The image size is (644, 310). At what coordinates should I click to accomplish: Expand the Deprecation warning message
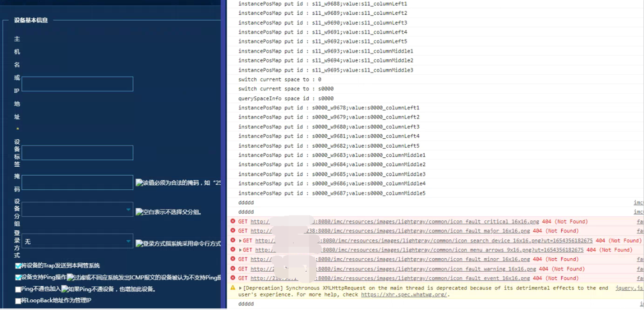240,288
